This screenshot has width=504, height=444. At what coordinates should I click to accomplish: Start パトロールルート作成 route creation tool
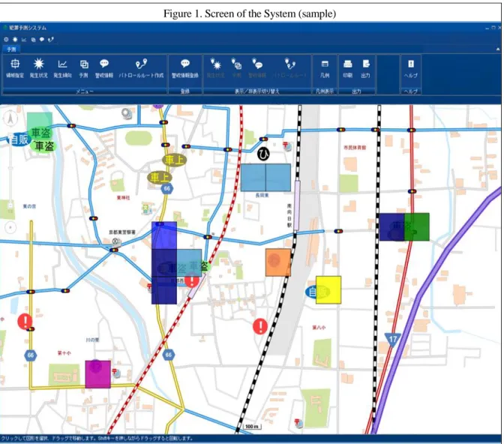(x=141, y=68)
